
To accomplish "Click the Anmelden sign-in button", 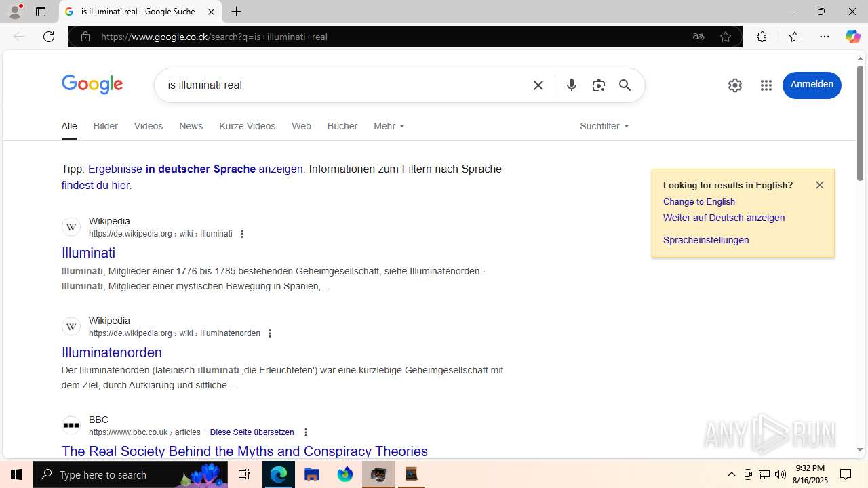I will (x=812, y=85).
